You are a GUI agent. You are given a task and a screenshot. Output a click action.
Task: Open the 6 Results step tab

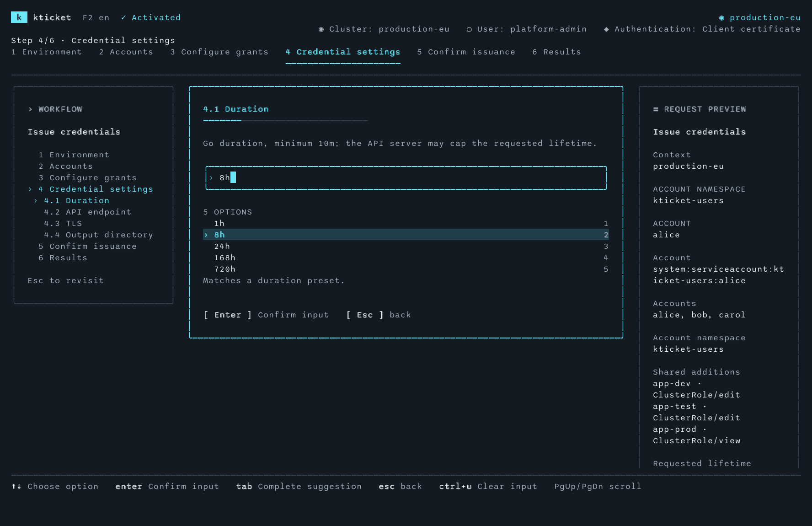point(557,52)
